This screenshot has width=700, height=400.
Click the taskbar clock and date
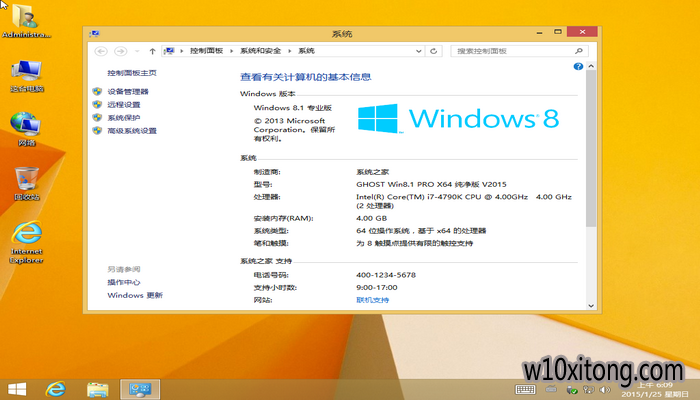point(655,390)
